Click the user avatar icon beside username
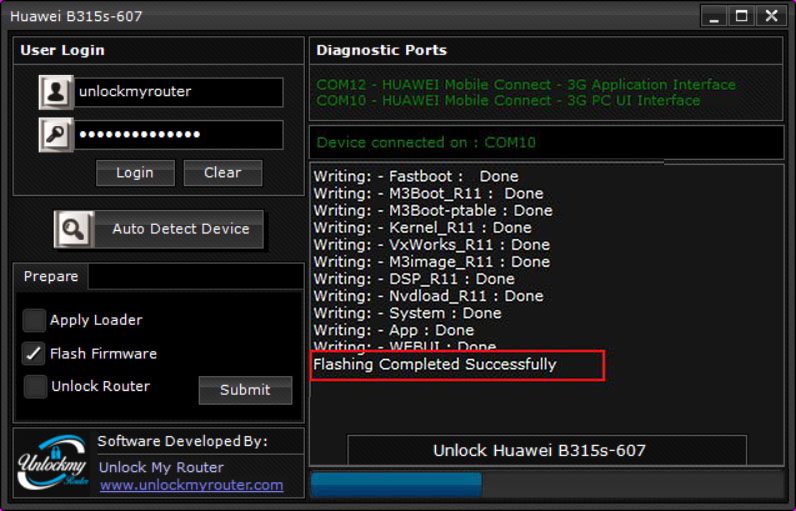 [x=56, y=92]
